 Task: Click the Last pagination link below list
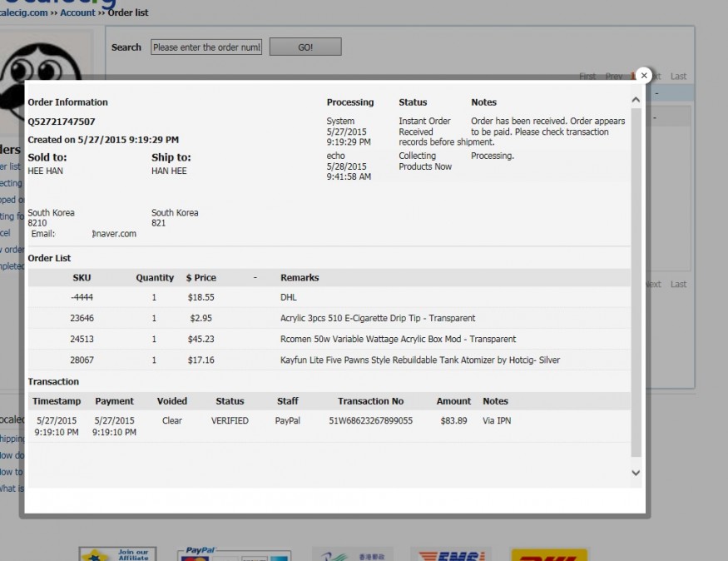pos(678,284)
